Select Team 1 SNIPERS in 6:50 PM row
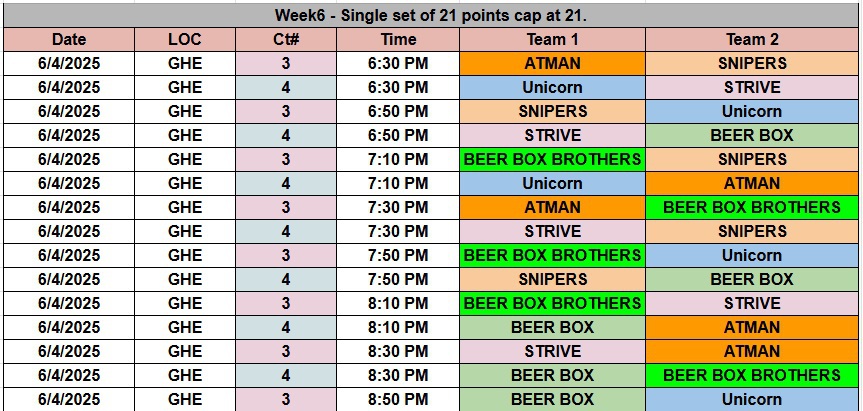Viewport: 863px width, 411px height. pyautogui.click(x=552, y=111)
